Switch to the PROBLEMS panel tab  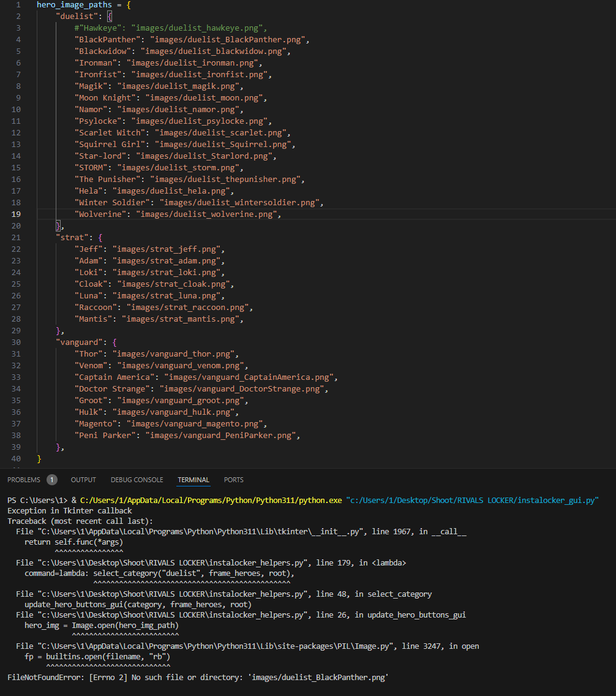pyautogui.click(x=26, y=480)
